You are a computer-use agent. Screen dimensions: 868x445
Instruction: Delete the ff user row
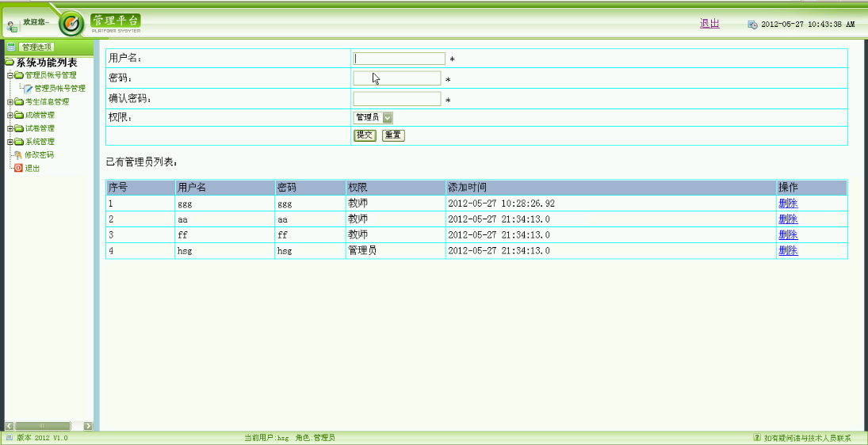(x=788, y=235)
